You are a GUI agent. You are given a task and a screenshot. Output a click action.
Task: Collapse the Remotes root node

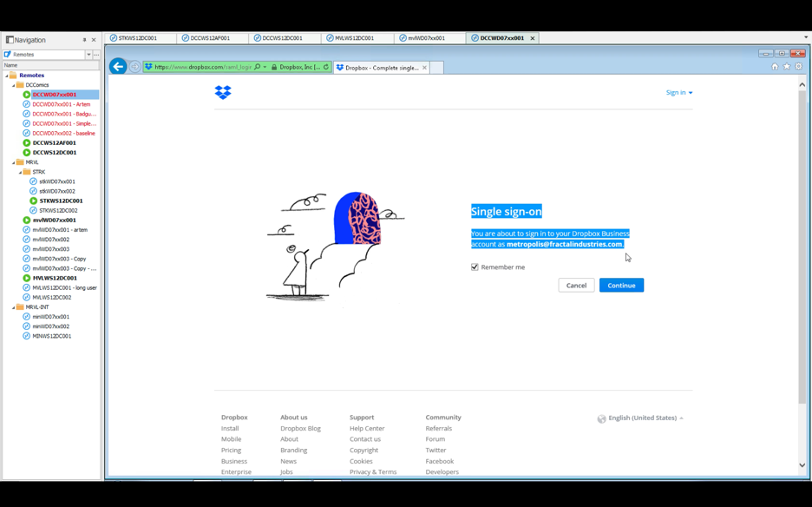7,76
